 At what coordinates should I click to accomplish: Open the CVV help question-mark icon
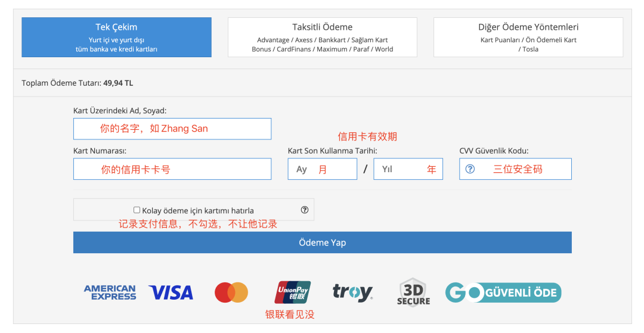click(470, 169)
